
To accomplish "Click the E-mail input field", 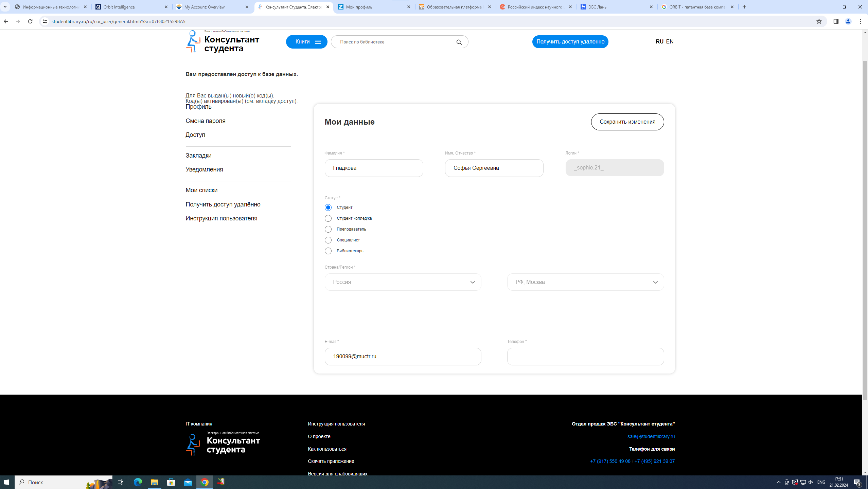I will point(403,357).
